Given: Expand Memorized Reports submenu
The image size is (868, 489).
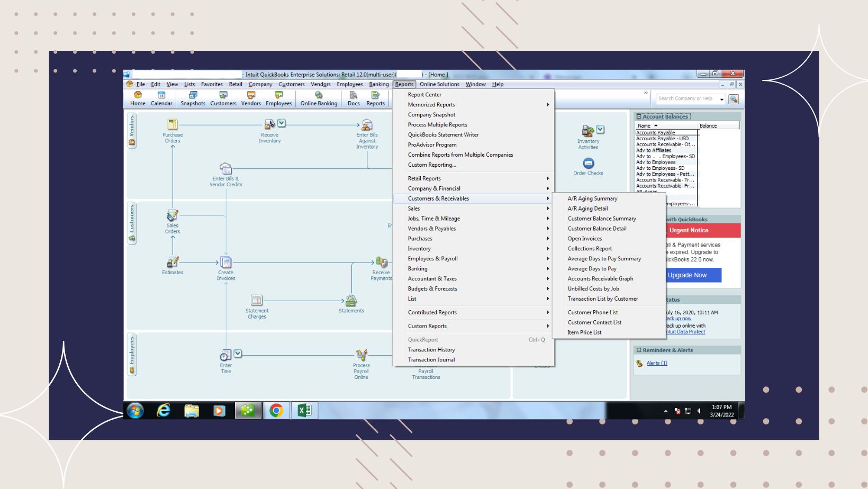Looking at the screenshot, I should (473, 105).
